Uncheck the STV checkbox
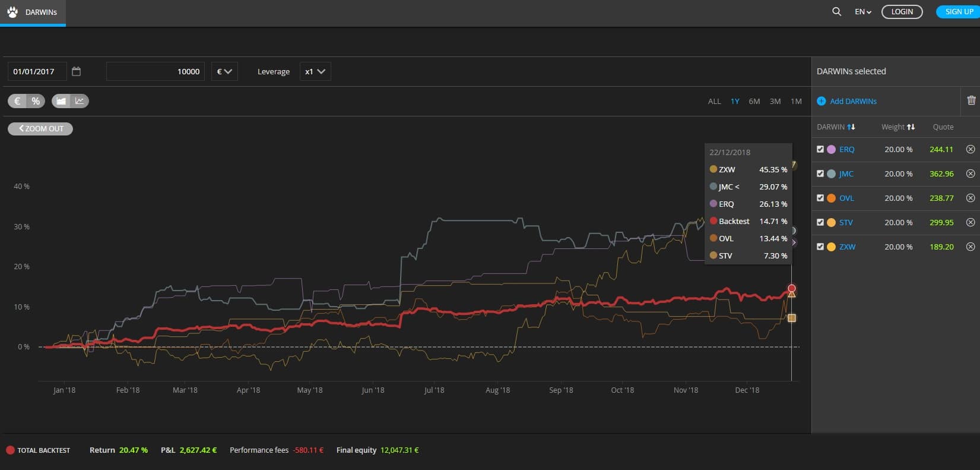Viewport: 980px width, 470px height. [820, 222]
